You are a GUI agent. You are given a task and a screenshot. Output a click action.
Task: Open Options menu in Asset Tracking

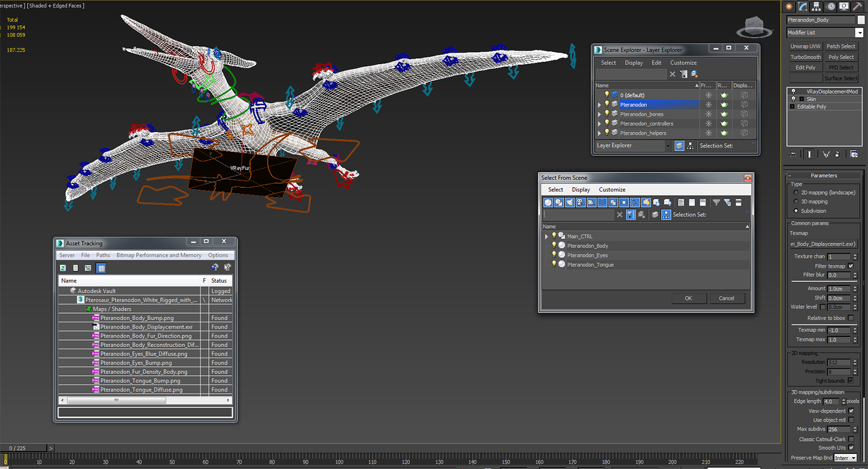coord(218,255)
